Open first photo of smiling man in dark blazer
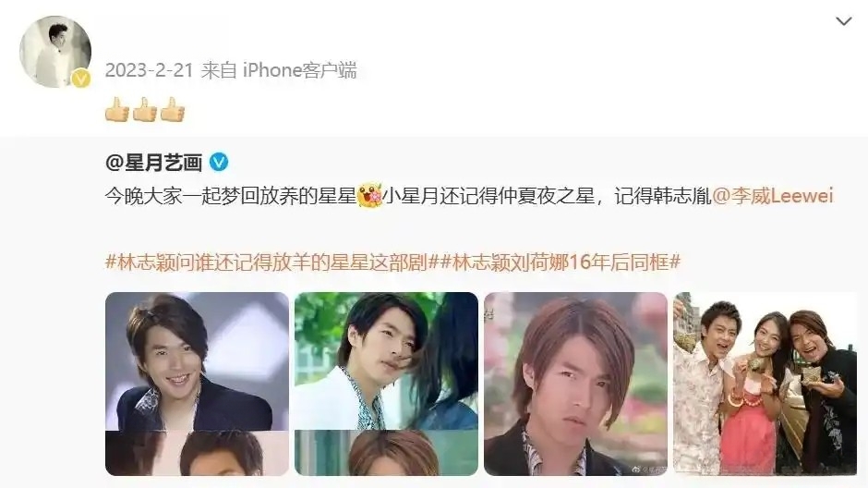 pyautogui.click(x=197, y=361)
